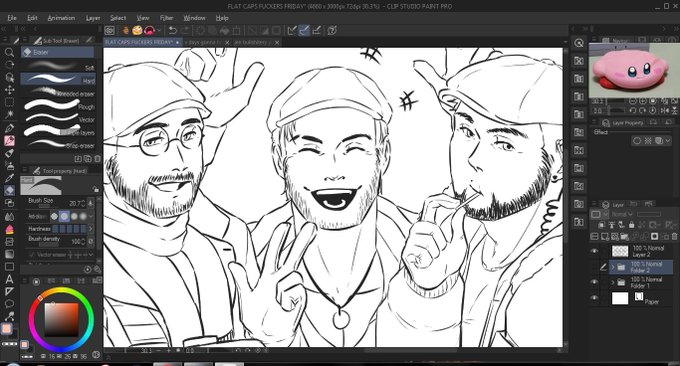
Task: Click the Snap to ruler icon
Action: 292,30
